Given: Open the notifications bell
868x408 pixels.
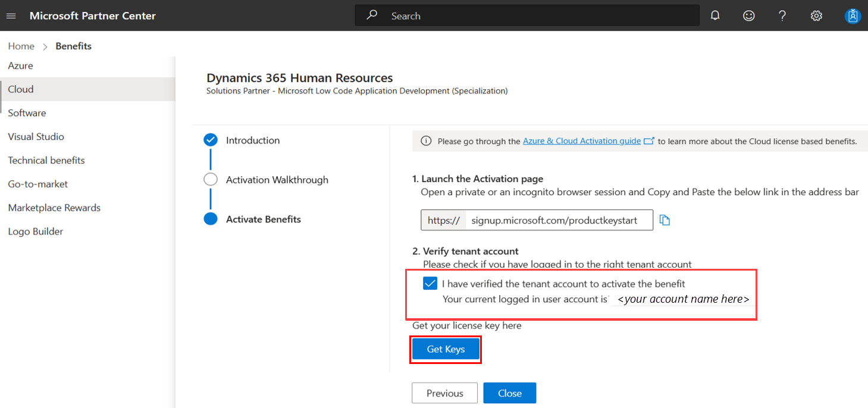Looking at the screenshot, I should click(715, 16).
